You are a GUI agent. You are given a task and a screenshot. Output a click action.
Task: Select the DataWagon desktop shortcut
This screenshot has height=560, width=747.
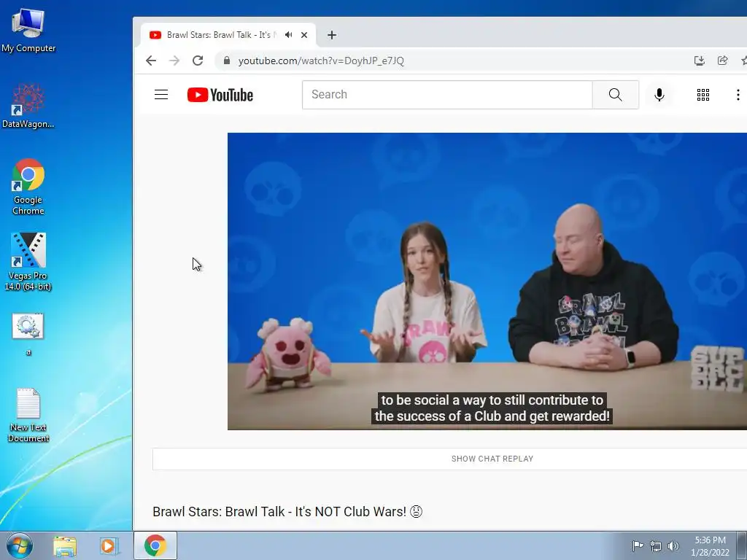click(x=28, y=106)
